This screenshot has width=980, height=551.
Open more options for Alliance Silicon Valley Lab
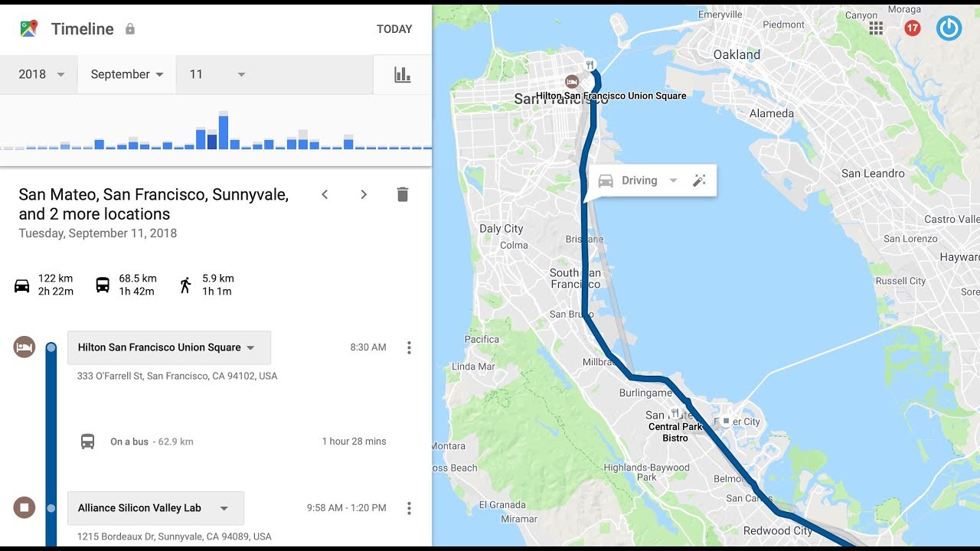coord(409,508)
